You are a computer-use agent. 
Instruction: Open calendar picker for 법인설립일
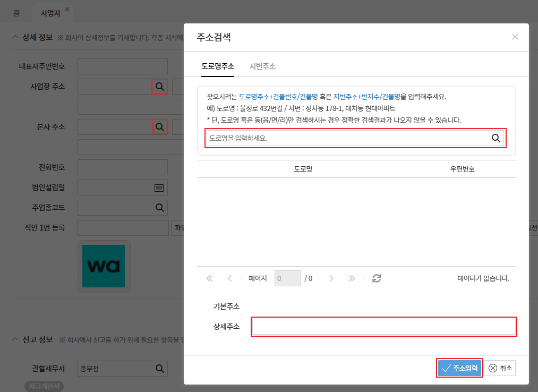coord(159,188)
